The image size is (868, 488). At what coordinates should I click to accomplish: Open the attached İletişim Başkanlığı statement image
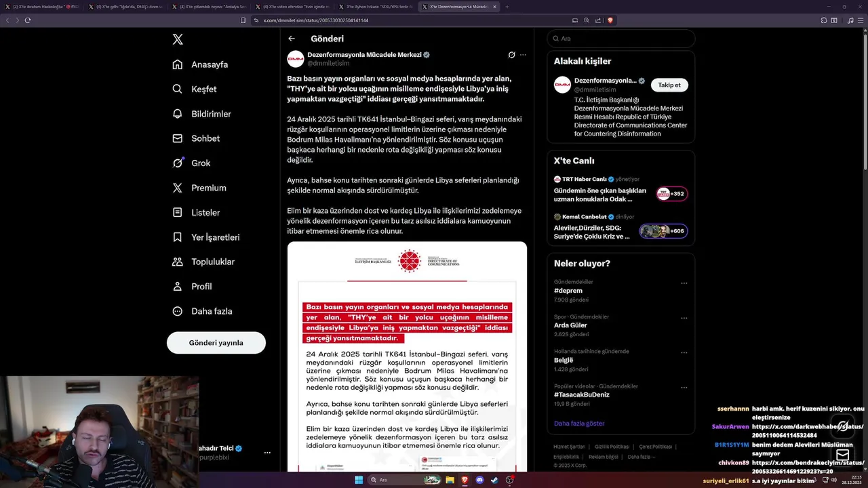[x=407, y=357]
